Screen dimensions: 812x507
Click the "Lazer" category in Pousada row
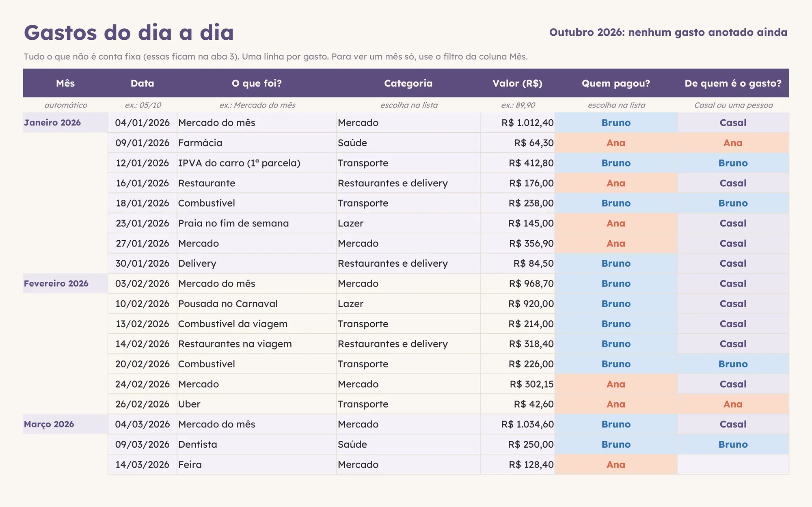(x=408, y=304)
